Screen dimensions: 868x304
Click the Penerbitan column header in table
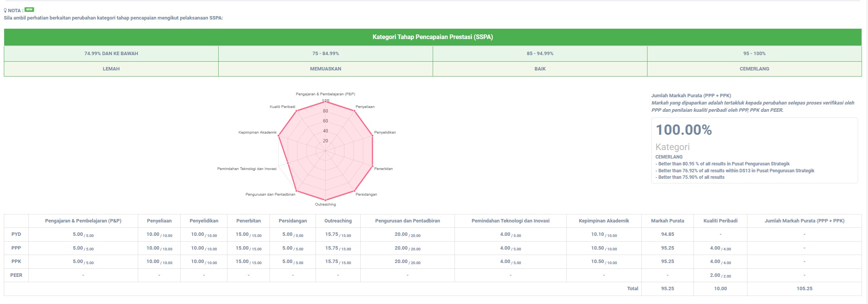(248, 221)
